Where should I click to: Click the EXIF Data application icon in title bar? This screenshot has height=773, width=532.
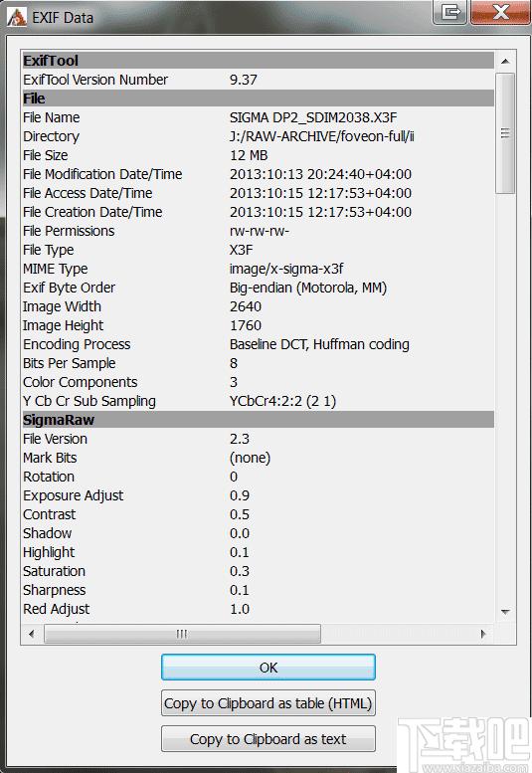click(16, 18)
